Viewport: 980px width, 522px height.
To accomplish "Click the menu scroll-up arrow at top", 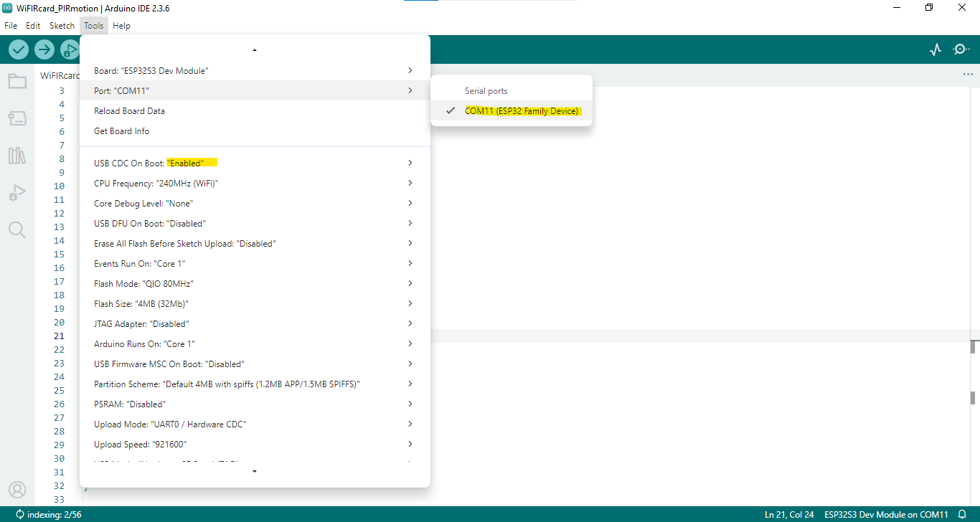I will [x=255, y=50].
